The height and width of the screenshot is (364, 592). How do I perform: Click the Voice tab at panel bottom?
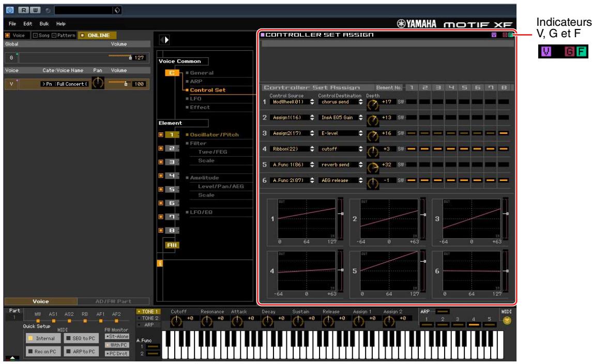tap(41, 301)
